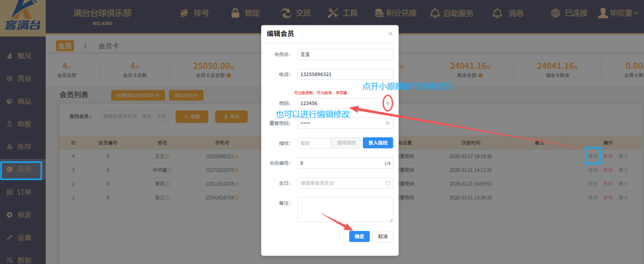Go to 助教 in sidebar

(x=19, y=124)
